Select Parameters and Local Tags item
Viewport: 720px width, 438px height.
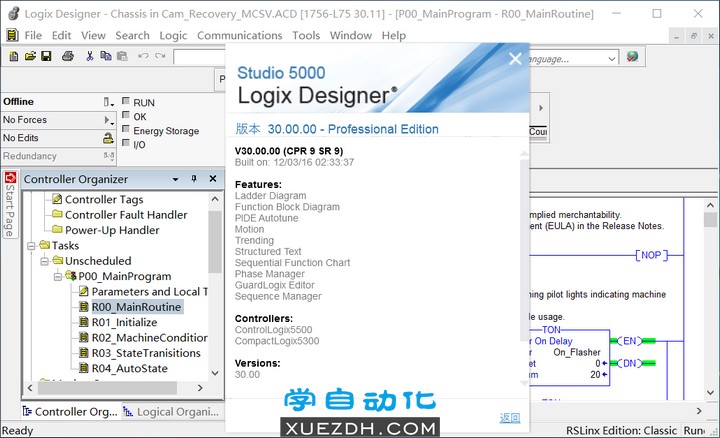pos(150,292)
